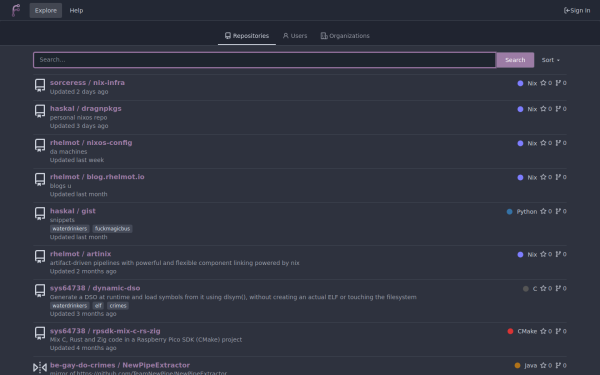The width and height of the screenshot is (600, 375).
Task: Click the Nix language dot on nix-infra row
Action: tap(520, 83)
